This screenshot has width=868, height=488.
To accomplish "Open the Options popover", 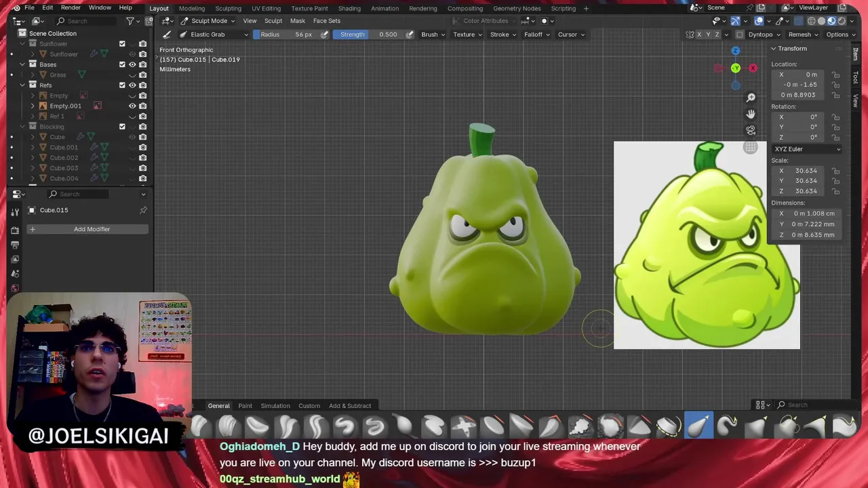I will tap(840, 35).
